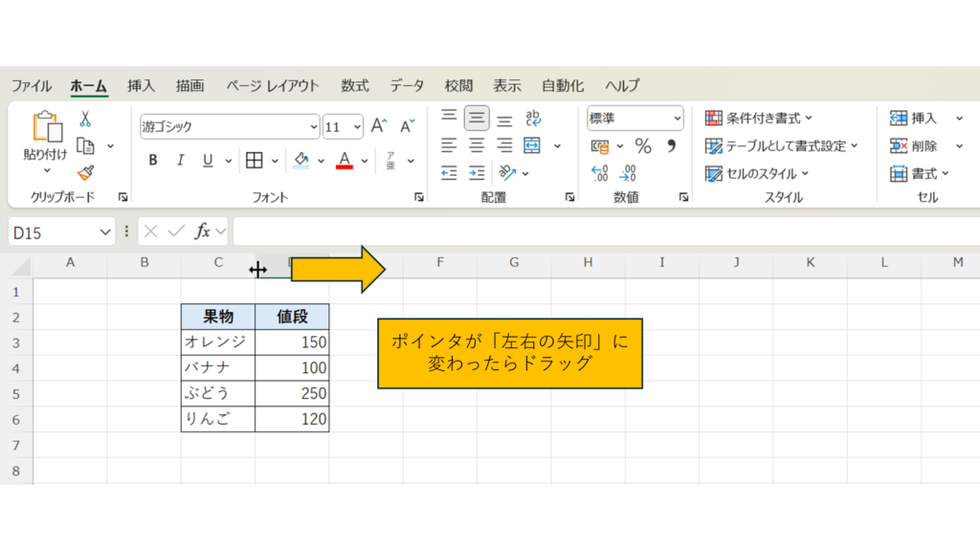Image resolution: width=980 pixels, height=551 pixels.
Task: Click the Cut scissors icon
Action: coord(85,120)
